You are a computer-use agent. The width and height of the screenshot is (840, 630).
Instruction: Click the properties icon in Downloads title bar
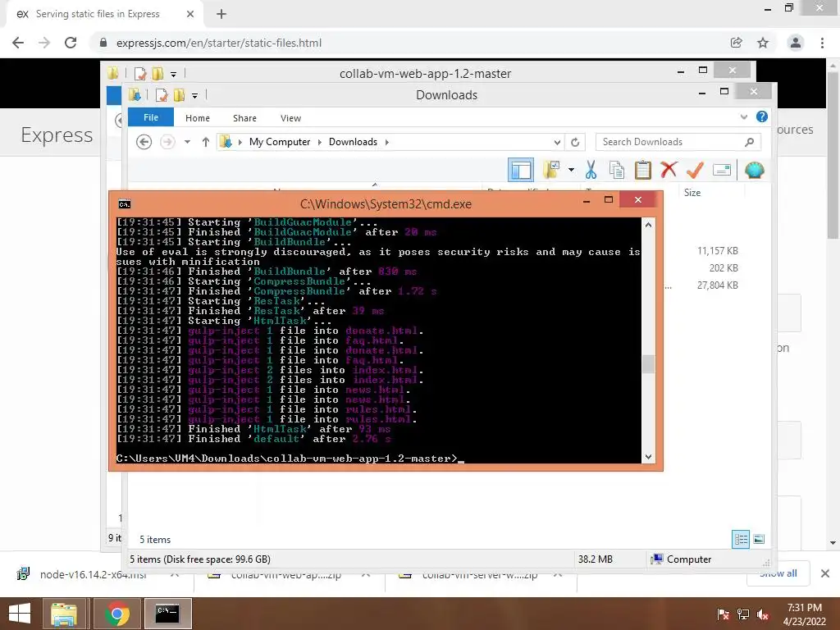click(161, 95)
